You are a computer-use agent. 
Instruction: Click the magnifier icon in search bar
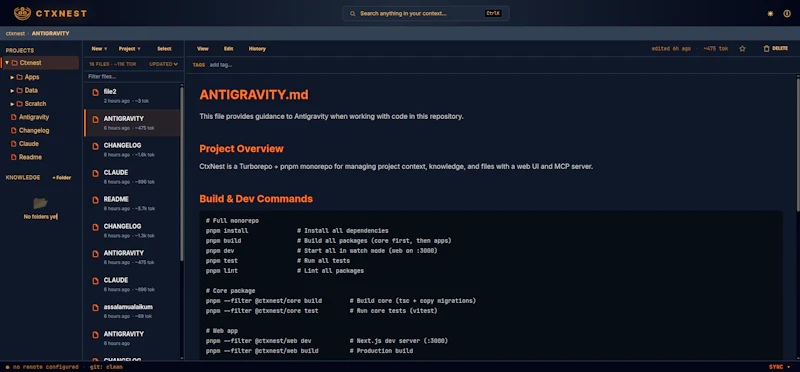[x=353, y=14]
